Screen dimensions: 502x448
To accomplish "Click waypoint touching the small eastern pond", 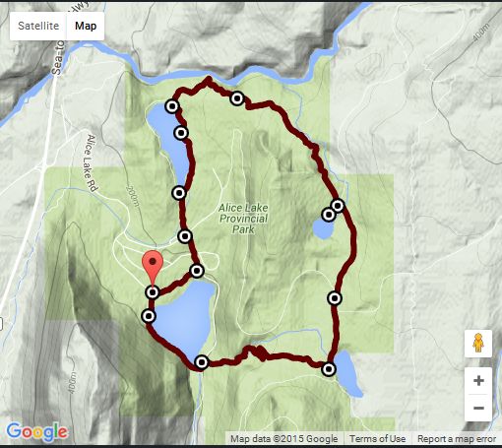I will (x=329, y=215).
